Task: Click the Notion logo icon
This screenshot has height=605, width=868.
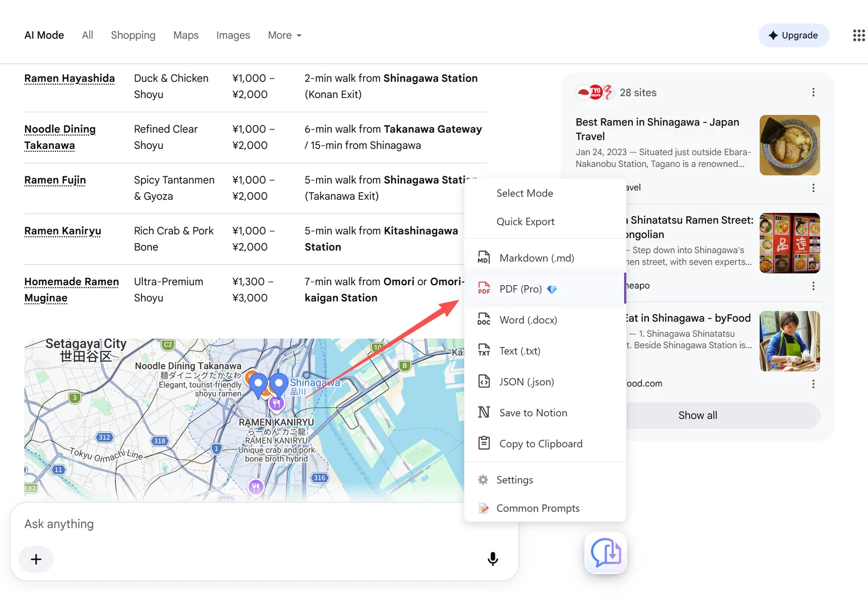Action: tap(484, 412)
